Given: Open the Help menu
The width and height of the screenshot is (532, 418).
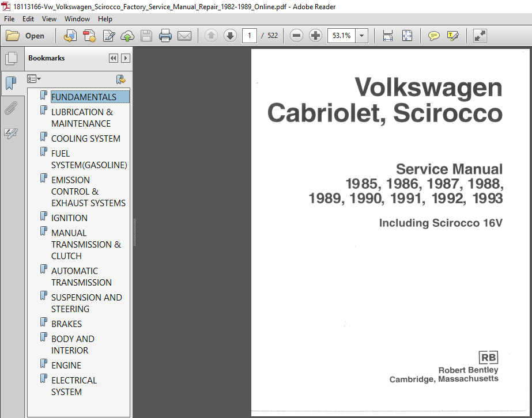Looking at the screenshot, I should pos(105,19).
